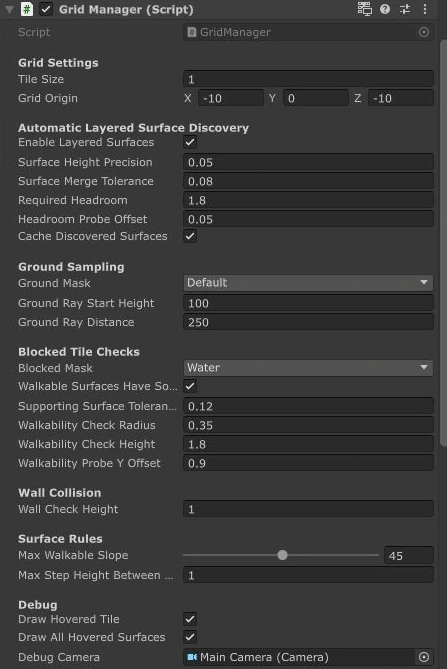Click the Wall Check Height label

(x=68, y=509)
